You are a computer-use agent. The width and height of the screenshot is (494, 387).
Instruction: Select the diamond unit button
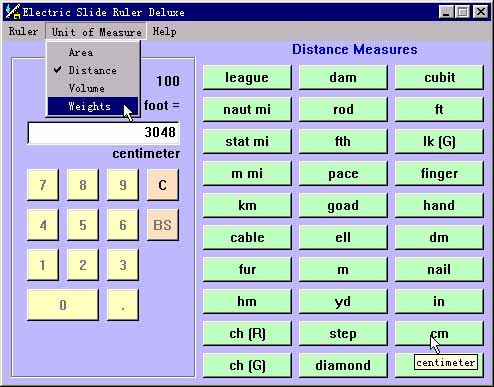pyautogui.click(x=343, y=365)
